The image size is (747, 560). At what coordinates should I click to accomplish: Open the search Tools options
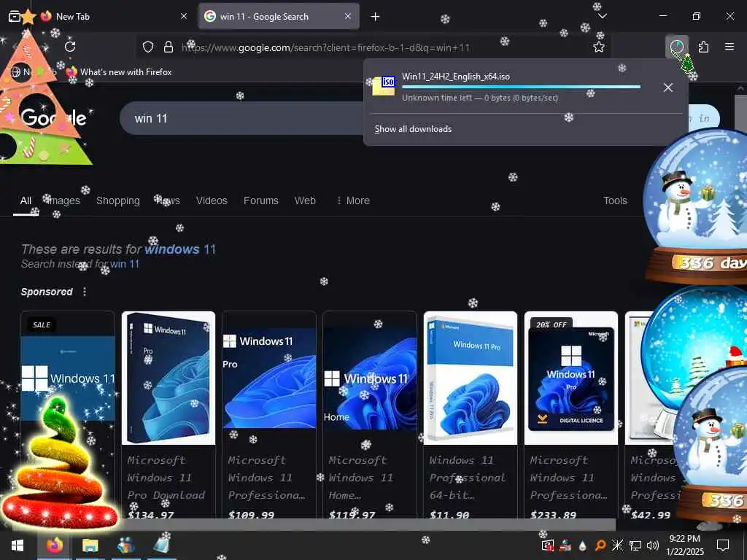tap(615, 201)
